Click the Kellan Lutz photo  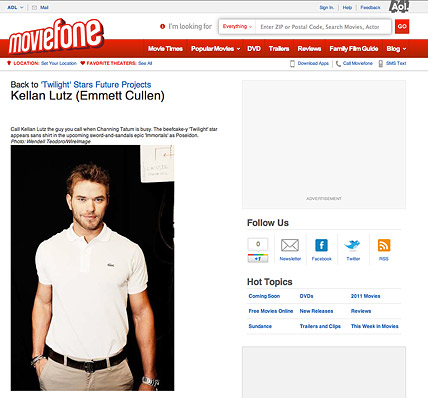pos(92,268)
